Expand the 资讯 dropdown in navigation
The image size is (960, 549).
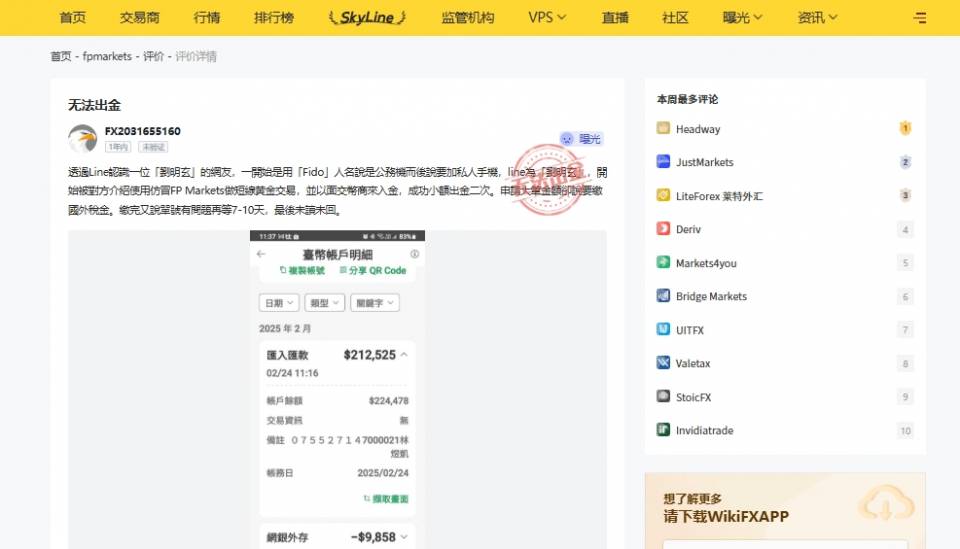[817, 18]
